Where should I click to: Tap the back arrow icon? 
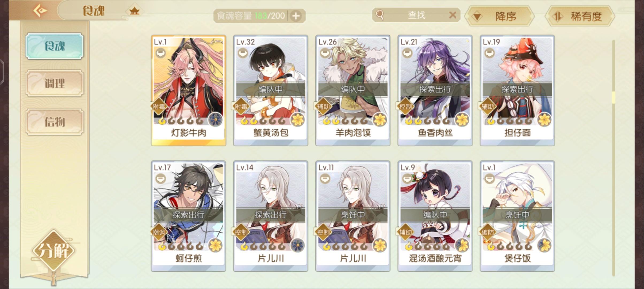click(40, 11)
